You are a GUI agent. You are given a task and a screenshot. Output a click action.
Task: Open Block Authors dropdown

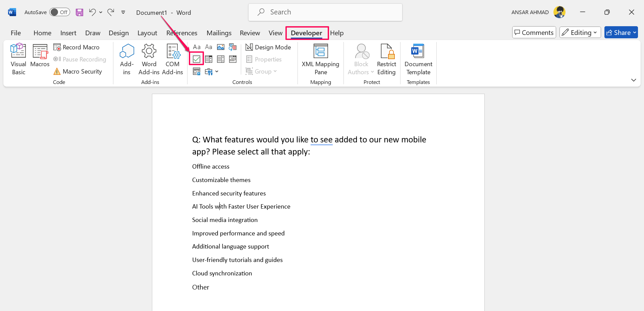coord(361,59)
